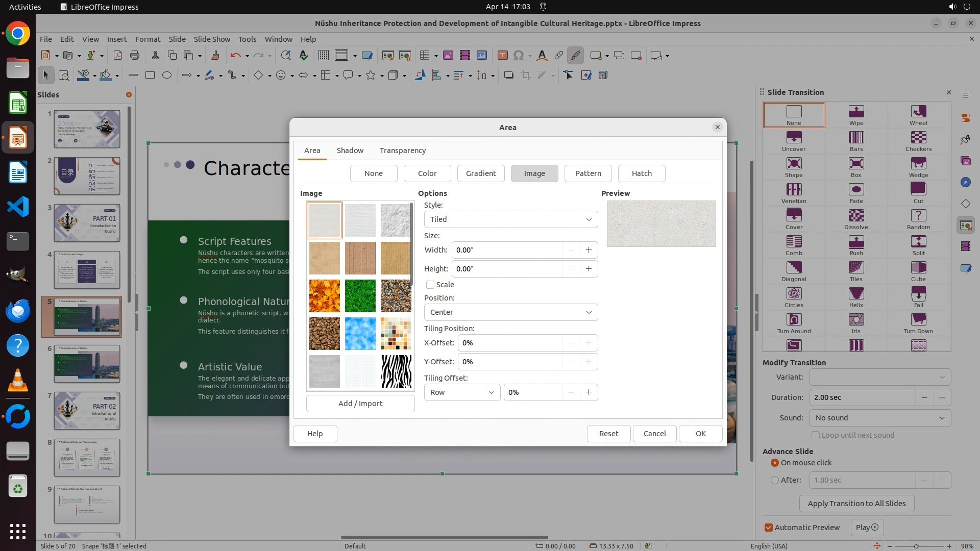Select the Ellipse drawing tool
The height and width of the screenshot is (551, 980).
point(167,76)
